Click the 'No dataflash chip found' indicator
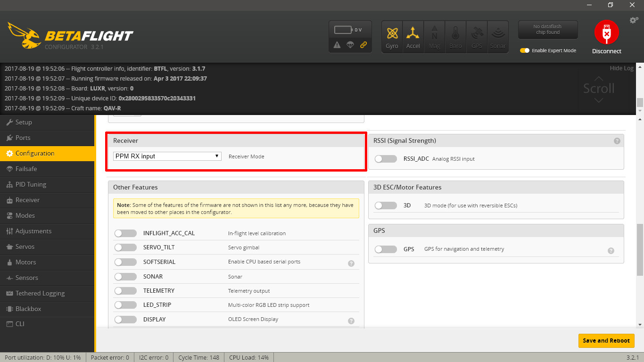644x362 pixels. coord(547,29)
